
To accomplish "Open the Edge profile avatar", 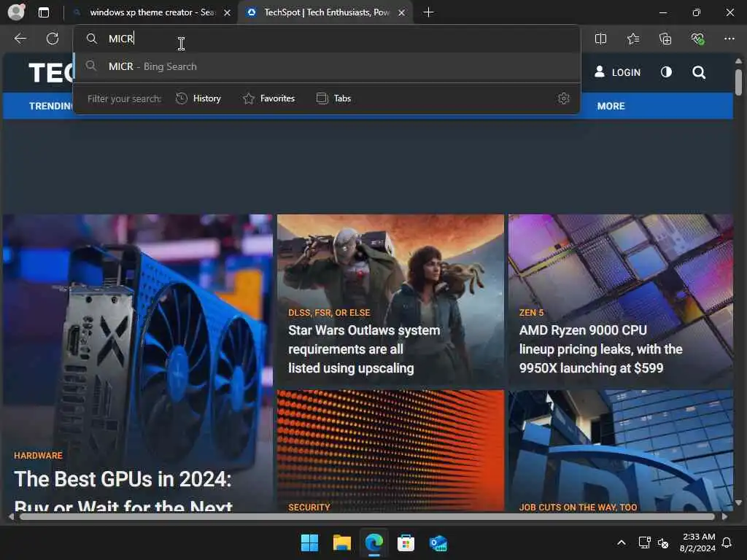I will pos(16,12).
